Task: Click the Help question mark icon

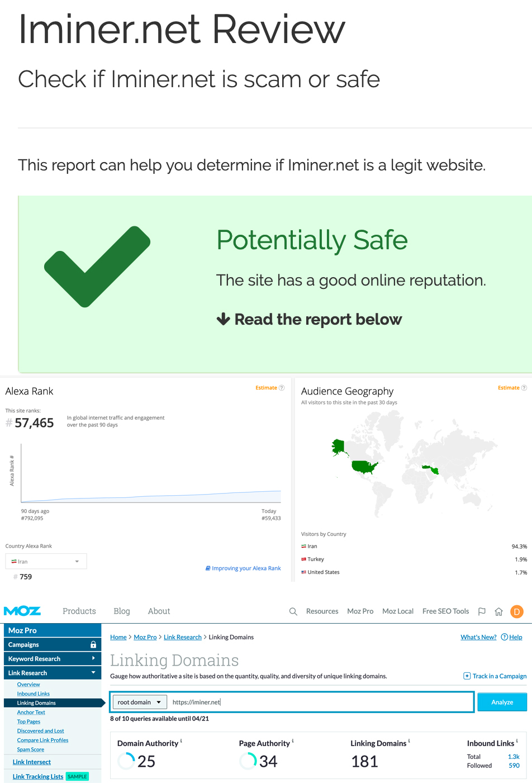Action: point(505,637)
